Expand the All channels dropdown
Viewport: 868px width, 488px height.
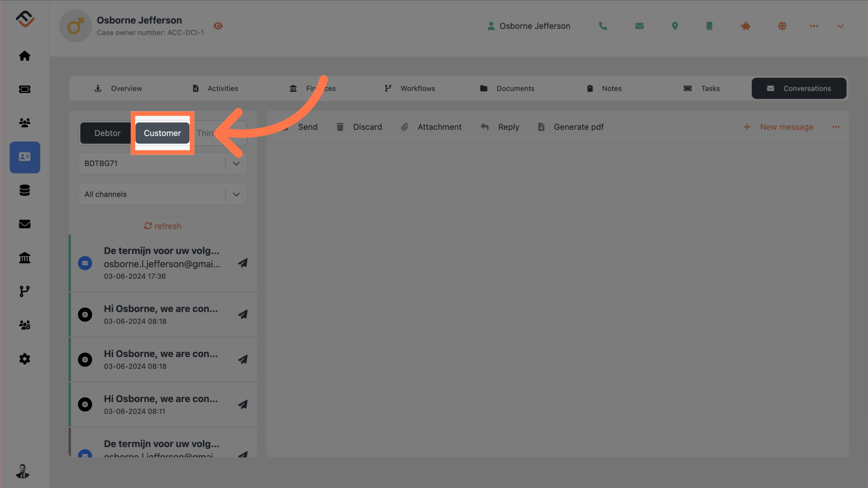pyautogui.click(x=237, y=194)
